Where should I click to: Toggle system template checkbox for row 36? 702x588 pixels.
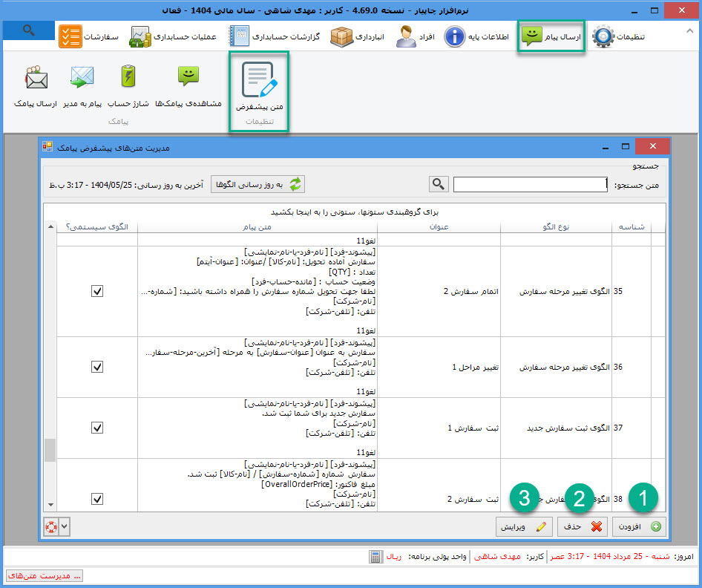[x=97, y=367]
